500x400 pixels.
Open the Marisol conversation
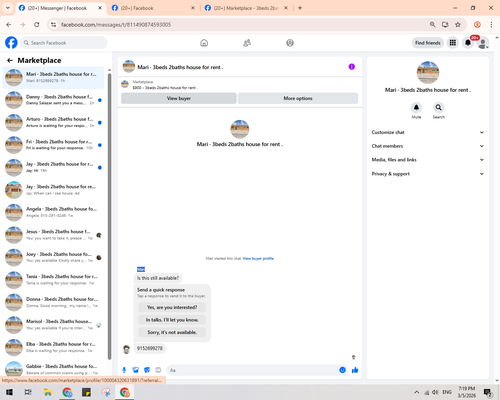click(53, 325)
